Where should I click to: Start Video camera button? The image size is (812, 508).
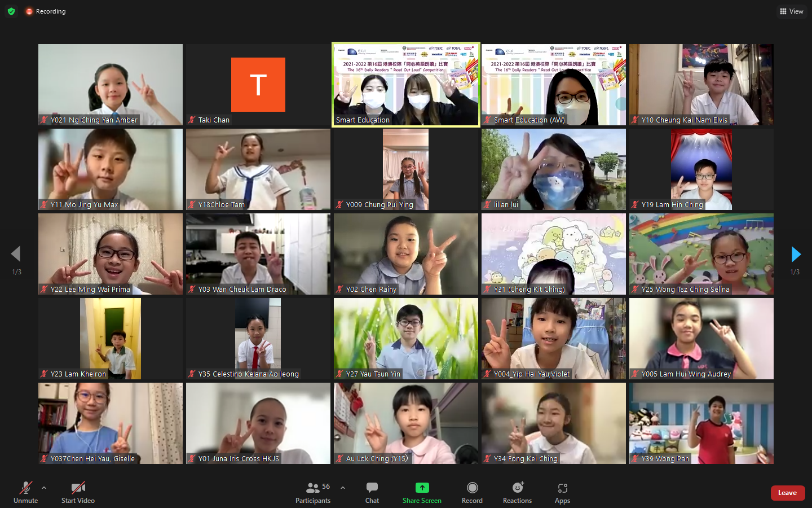78,492
